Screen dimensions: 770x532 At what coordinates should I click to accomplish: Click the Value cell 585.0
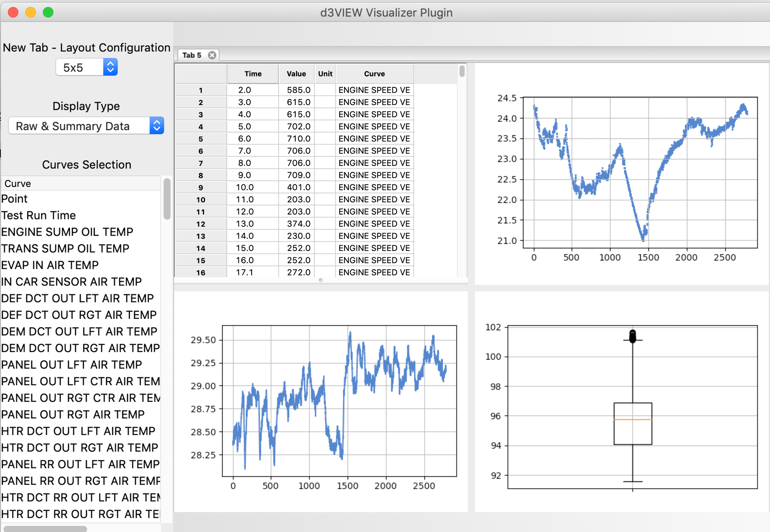tap(297, 90)
